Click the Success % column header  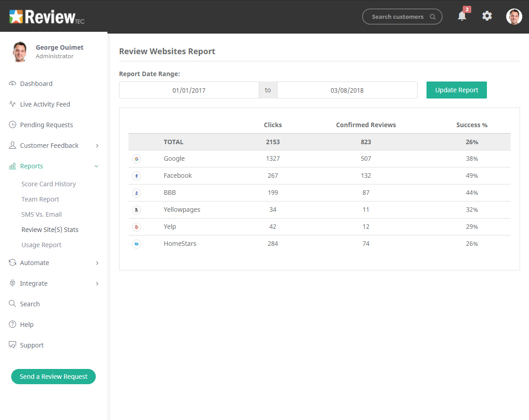tap(472, 125)
